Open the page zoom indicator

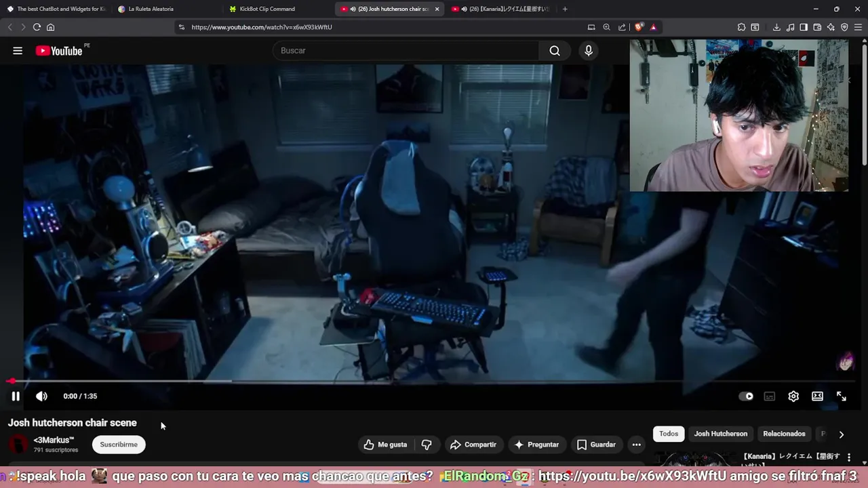coord(606,27)
